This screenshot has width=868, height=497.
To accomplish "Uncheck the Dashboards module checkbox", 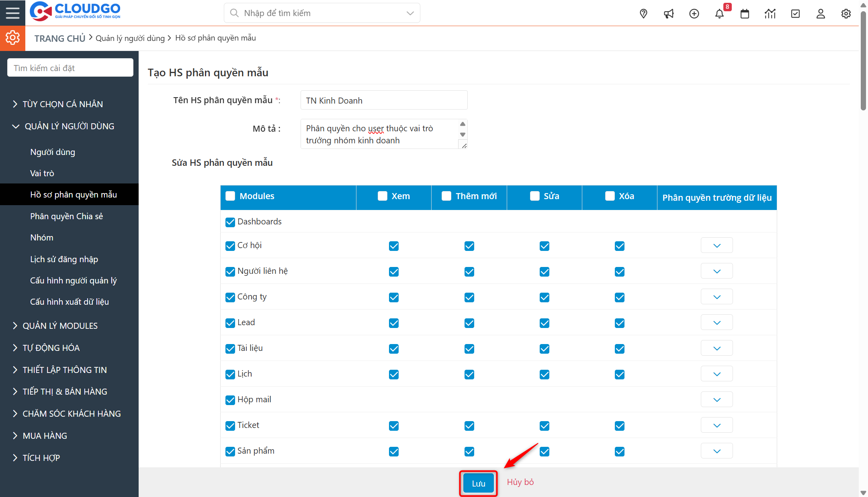I will click(x=230, y=222).
